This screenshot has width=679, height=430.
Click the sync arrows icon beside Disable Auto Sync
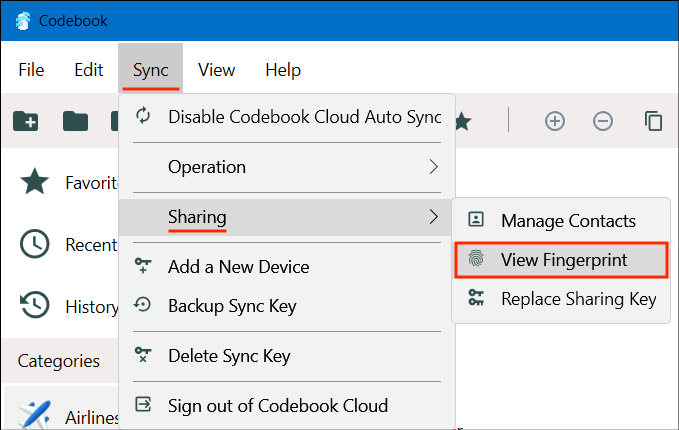pyautogui.click(x=143, y=116)
